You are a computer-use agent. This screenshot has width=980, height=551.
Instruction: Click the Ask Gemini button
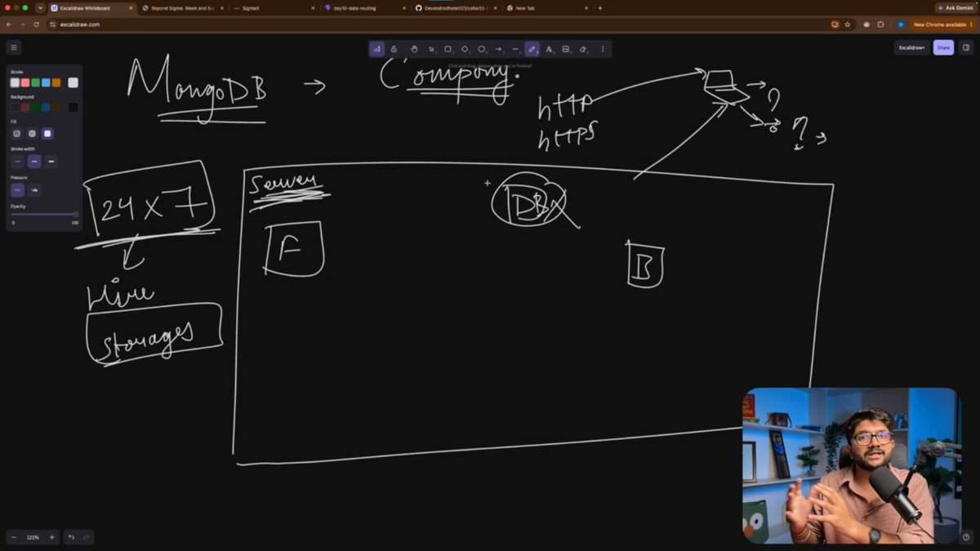[955, 7]
